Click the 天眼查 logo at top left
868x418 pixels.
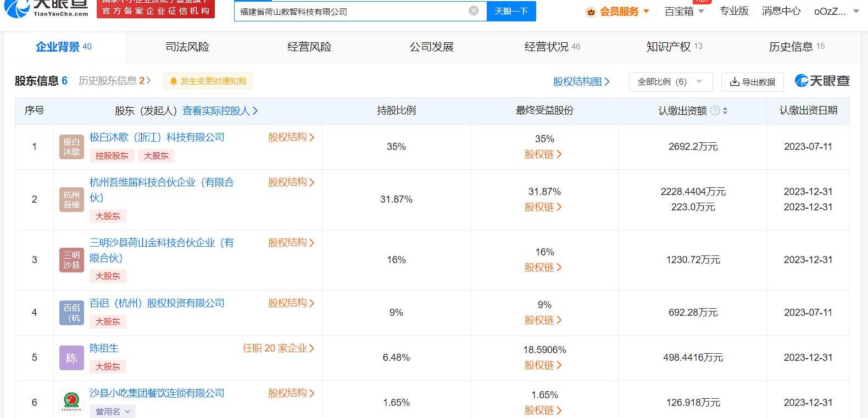click(47, 8)
